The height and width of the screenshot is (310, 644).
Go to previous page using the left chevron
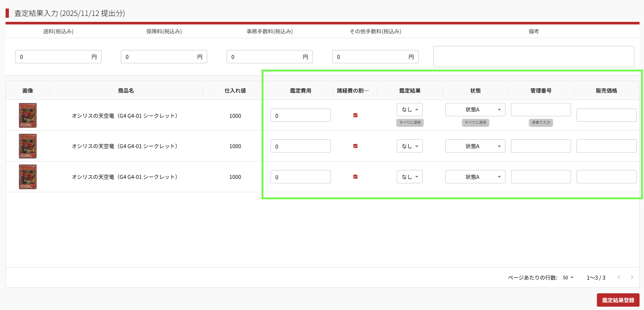click(618, 277)
